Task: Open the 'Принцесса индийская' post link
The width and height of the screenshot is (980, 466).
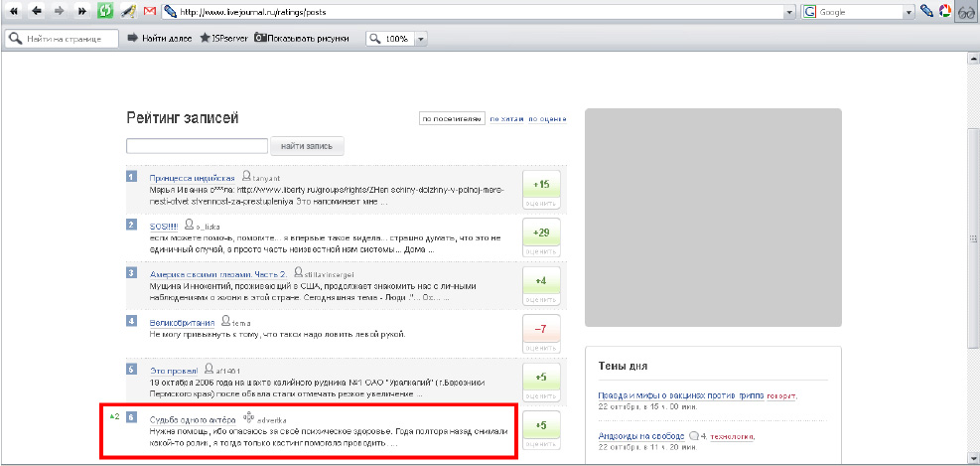Action: pyautogui.click(x=192, y=177)
